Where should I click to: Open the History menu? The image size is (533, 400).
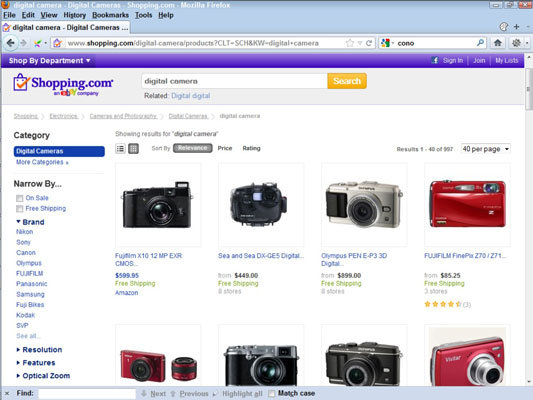[x=74, y=15]
